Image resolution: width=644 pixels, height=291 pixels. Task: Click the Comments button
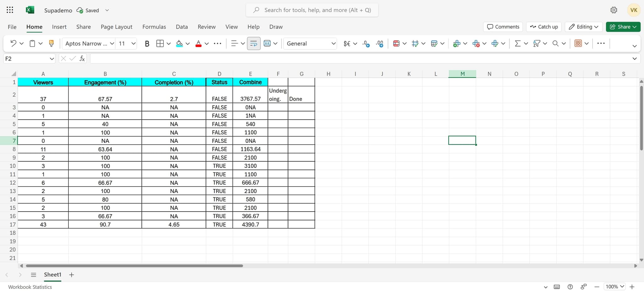pos(503,27)
